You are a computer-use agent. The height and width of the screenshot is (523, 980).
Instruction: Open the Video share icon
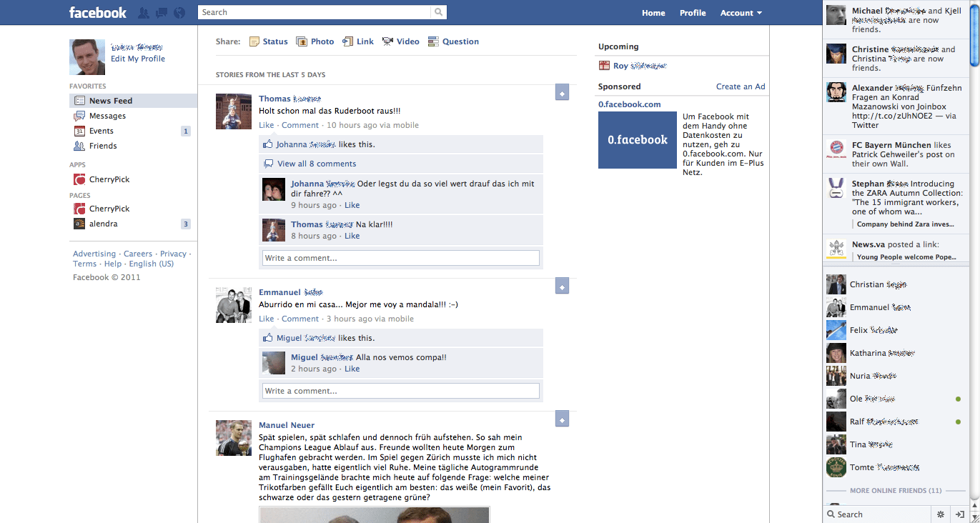coord(386,41)
